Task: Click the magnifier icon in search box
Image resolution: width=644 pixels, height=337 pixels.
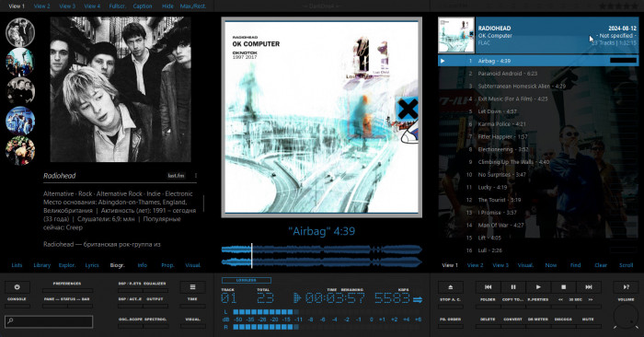Action: click(10, 321)
